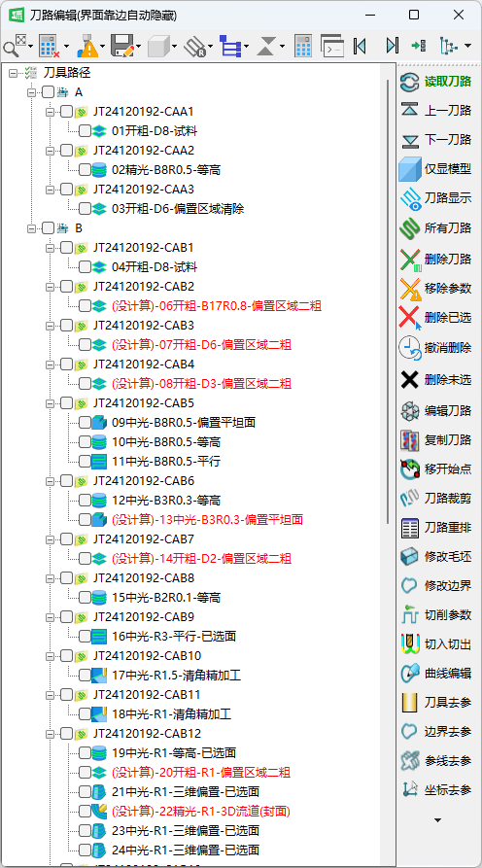Check the box for folder B
482x868 pixels.
49,228
